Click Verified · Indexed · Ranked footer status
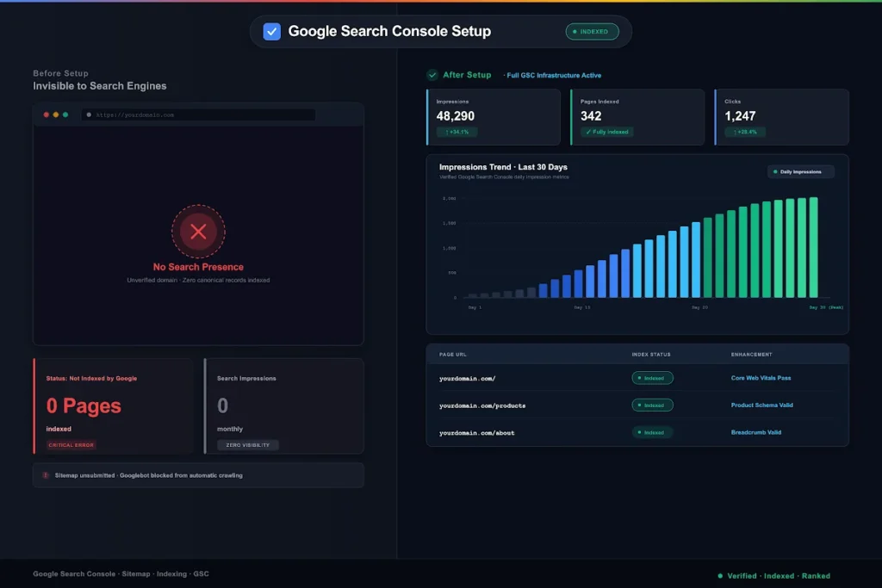The height and width of the screenshot is (588, 882). coord(779,576)
